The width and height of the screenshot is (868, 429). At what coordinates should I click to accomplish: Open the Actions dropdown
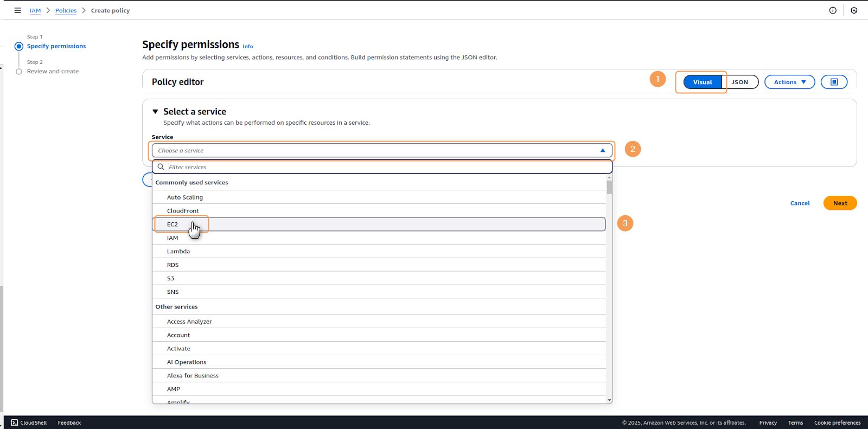789,82
